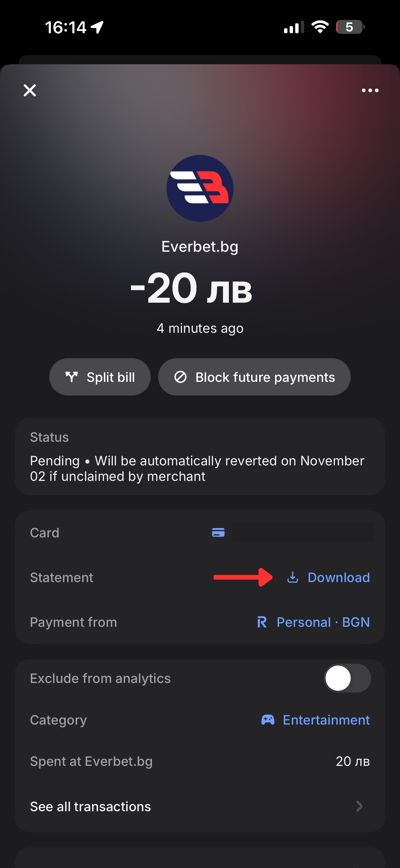
Task: Tap the card icon in Card row
Action: point(218,532)
